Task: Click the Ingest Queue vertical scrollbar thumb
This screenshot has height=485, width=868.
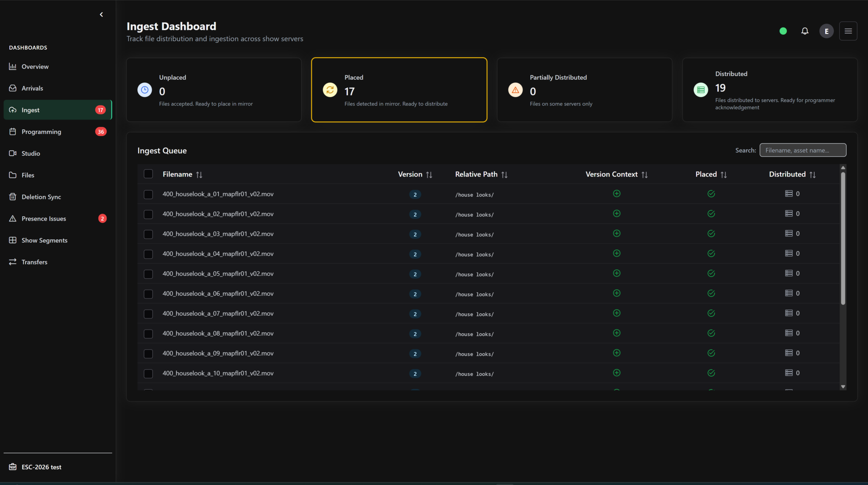Action: (x=843, y=239)
